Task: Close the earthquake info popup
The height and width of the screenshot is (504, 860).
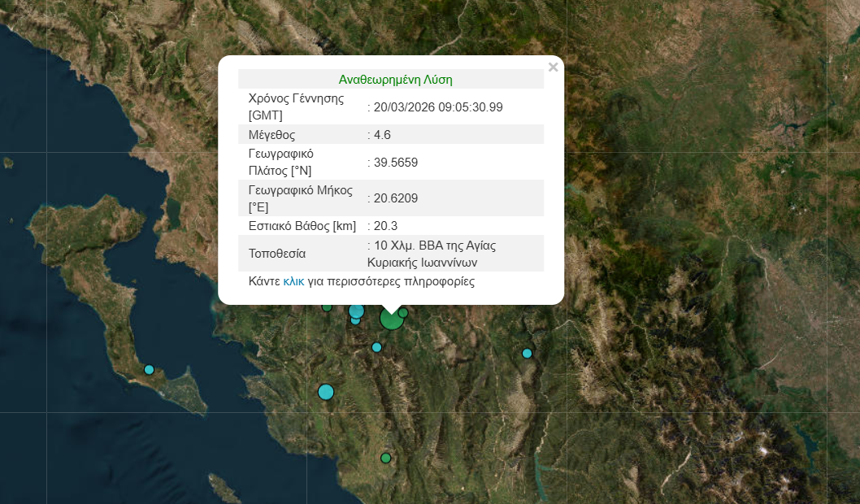Action: [x=553, y=67]
